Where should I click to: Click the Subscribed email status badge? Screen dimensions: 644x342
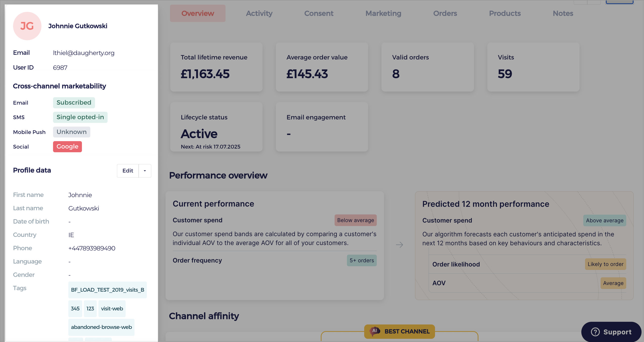[x=74, y=102]
